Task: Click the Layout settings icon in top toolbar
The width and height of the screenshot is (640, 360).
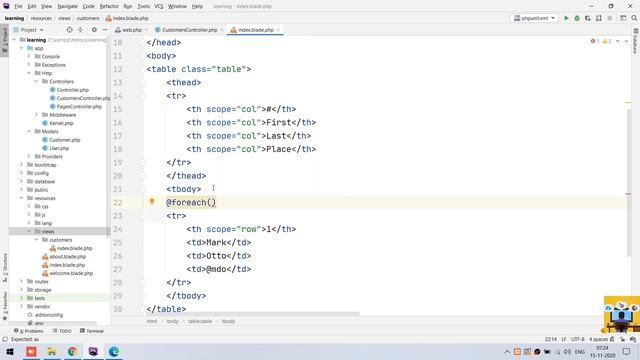Action: pos(623,18)
